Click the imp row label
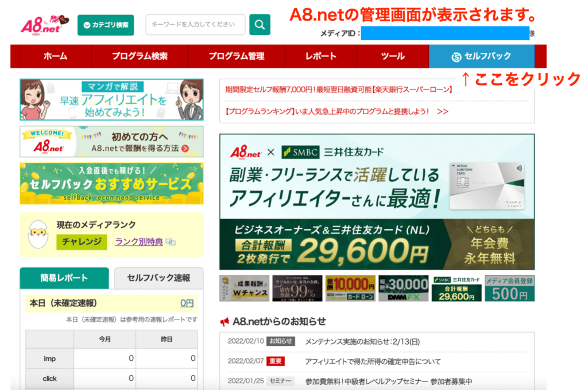Image resolution: width=588 pixels, height=390 pixels. [x=49, y=358]
